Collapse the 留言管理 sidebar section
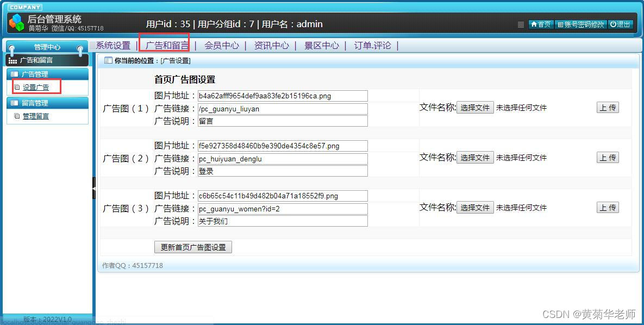This screenshot has height=325, width=644. click(x=48, y=103)
